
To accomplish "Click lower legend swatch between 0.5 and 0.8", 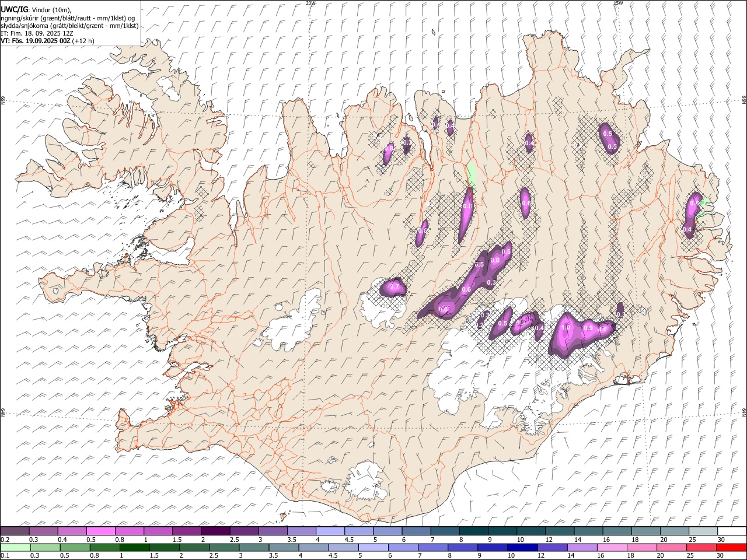I will (76, 547).
